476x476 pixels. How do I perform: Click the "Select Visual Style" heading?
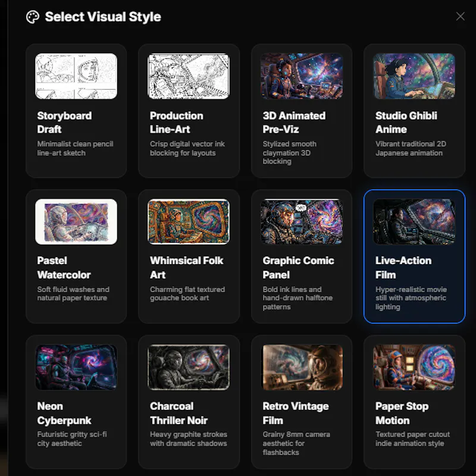tap(103, 17)
